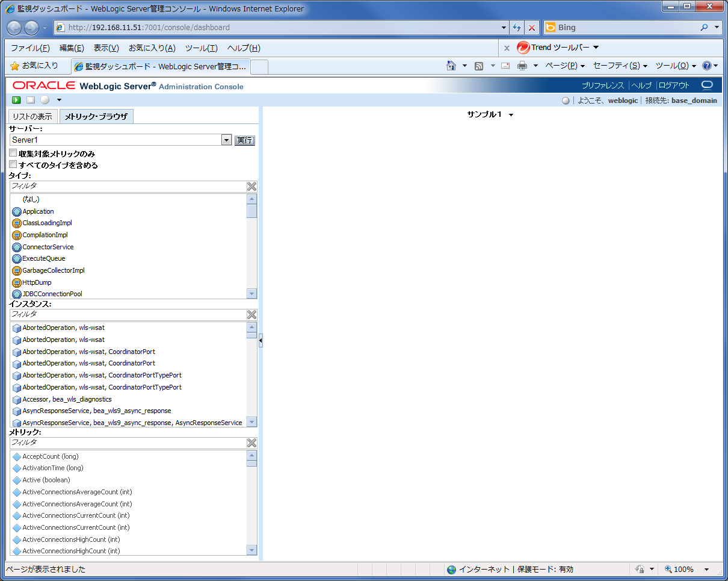The height and width of the screenshot is (581, 728).
Task: Select the ClassLoadingImpl type icon
Action: pos(17,223)
